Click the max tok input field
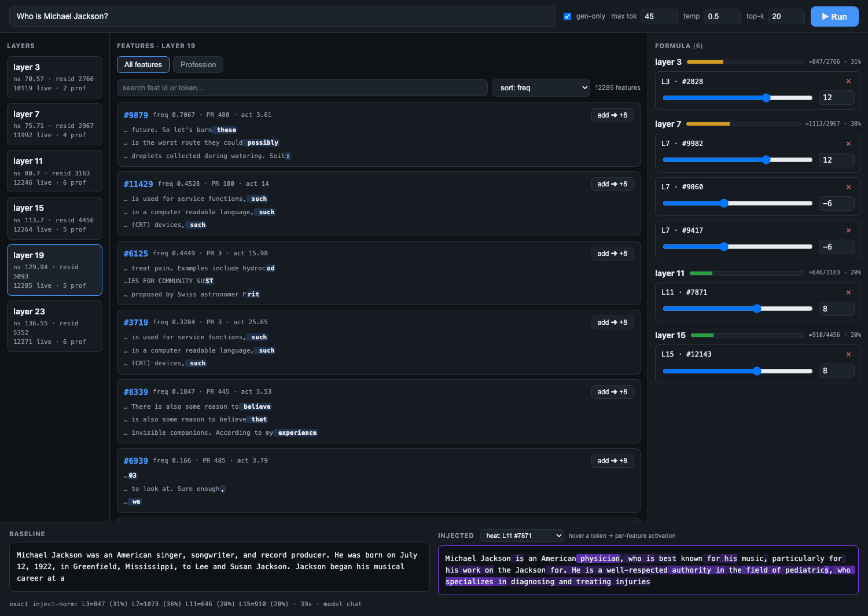 click(x=659, y=16)
